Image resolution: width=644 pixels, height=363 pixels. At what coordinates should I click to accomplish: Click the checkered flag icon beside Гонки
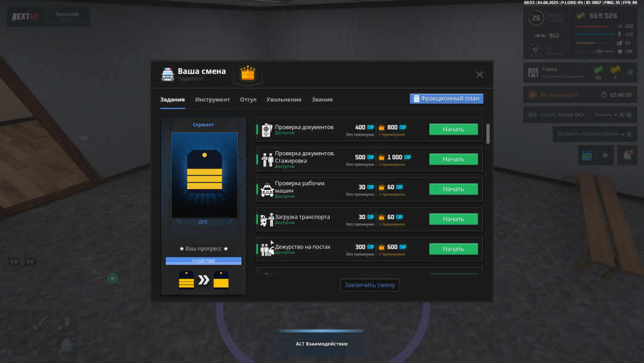[533, 72]
